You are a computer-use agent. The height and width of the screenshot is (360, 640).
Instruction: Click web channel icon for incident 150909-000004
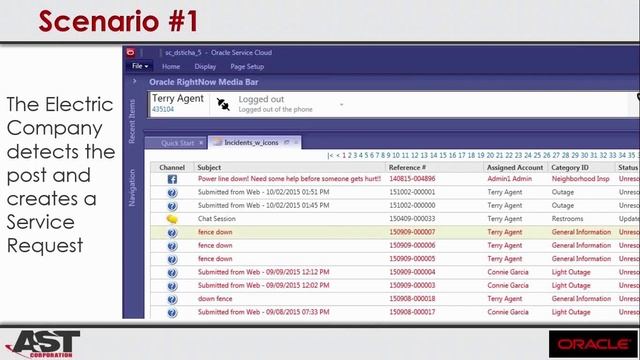pyautogui.click(x=172, y=272)
